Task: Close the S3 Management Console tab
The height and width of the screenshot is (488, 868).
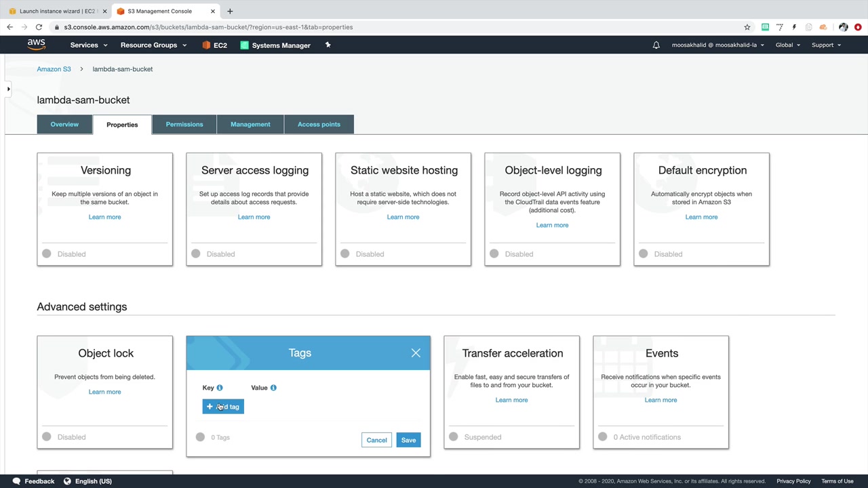Action: 213,11
